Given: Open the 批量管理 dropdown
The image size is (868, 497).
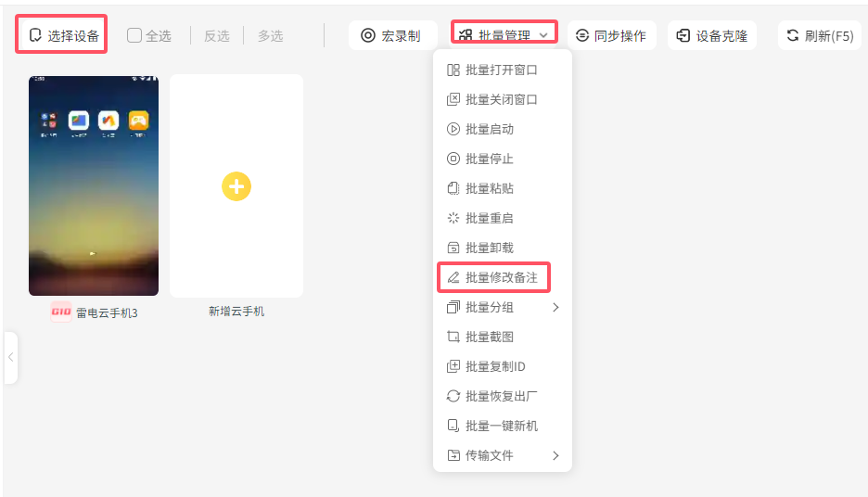Looking at the screenshot, I should click(x=504, y=35).
